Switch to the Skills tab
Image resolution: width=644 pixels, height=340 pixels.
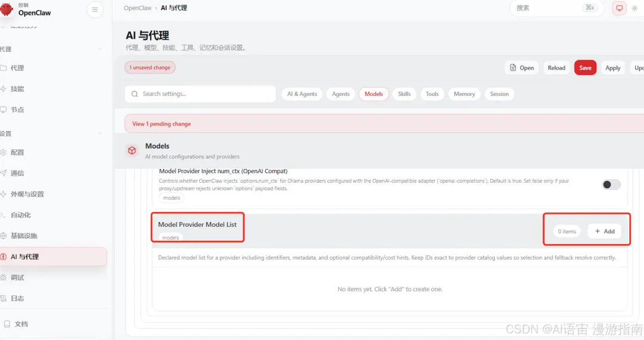404,94
